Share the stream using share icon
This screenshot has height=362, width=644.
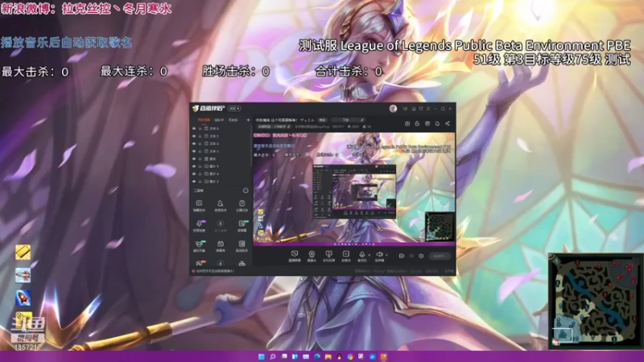click(448, 124)
